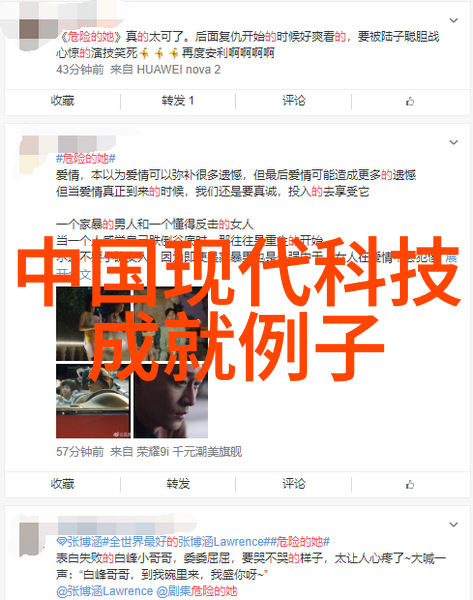
Task: Open the top-left night street photo thumbnail
Action: coord(93,324)
